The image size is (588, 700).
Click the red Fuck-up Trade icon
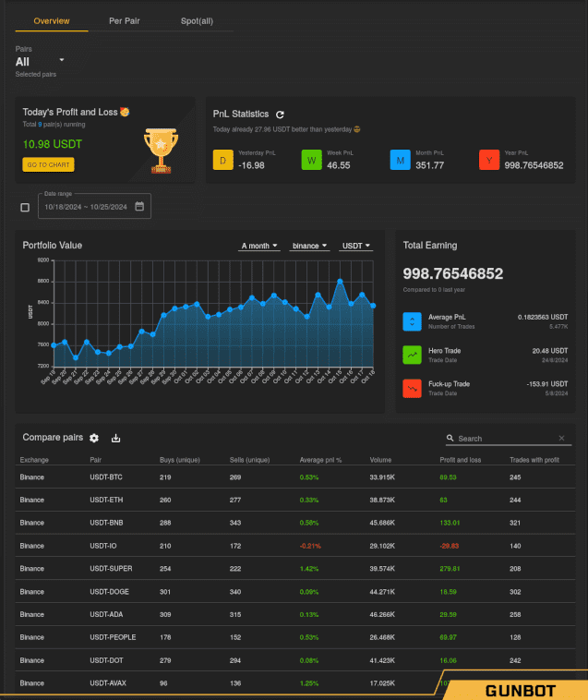pyautogui.click(x=413, y=389)
